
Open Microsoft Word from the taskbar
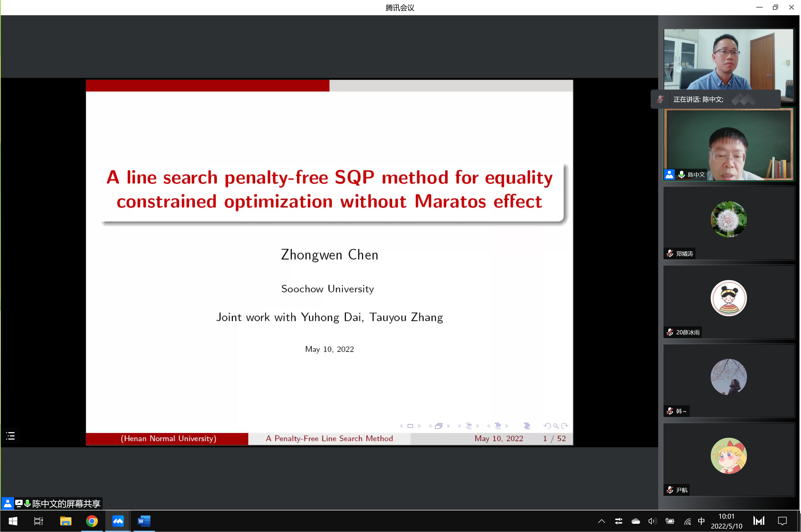pyautogui.click(x=144, y=521)
